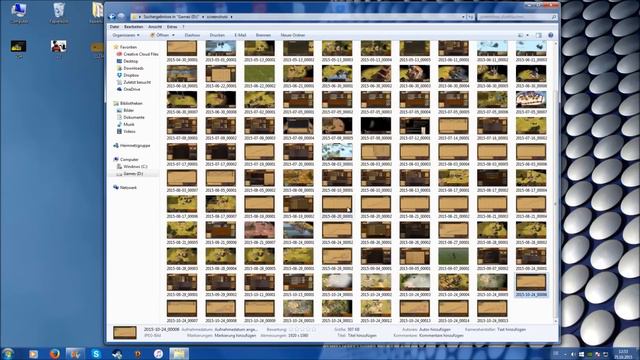The width and height of the screenshot is (640, 360).
Task: Click Autor hinzufügen in details pane
Action: pos(435,329)
